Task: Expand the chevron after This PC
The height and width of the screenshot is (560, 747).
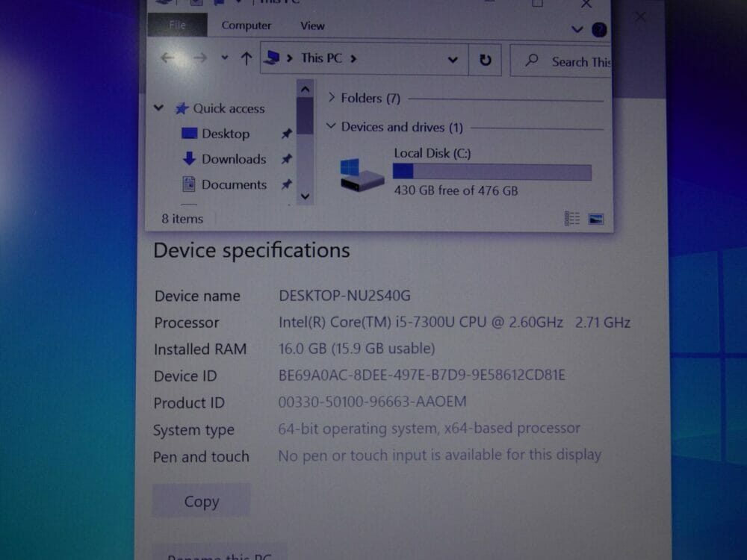Action: tap(353, 58)
